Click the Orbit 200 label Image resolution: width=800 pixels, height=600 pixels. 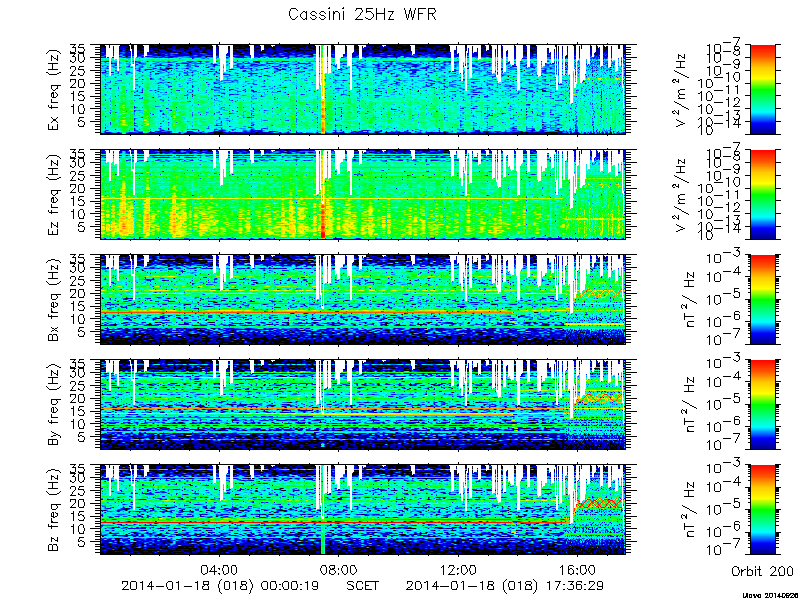[x=762, y=570]
